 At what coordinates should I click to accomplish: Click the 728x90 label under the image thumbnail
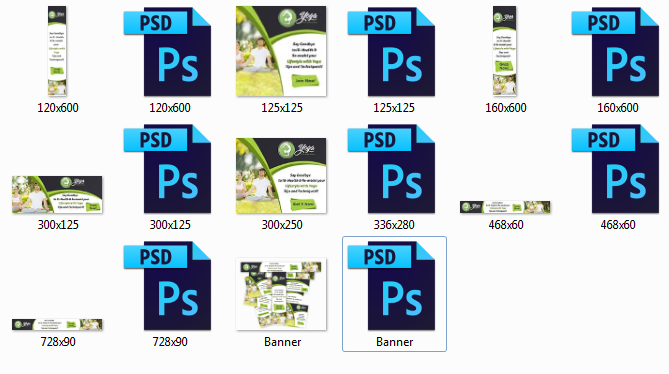pyautogui.click(x=58, y=342)
